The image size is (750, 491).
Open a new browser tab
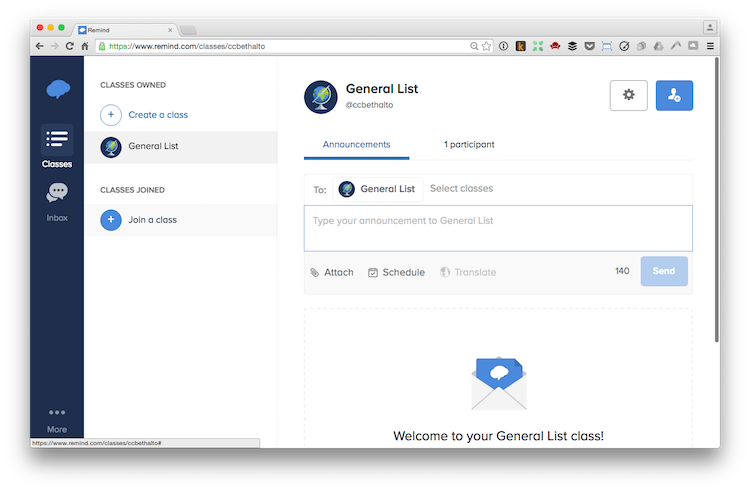(188, 30)
